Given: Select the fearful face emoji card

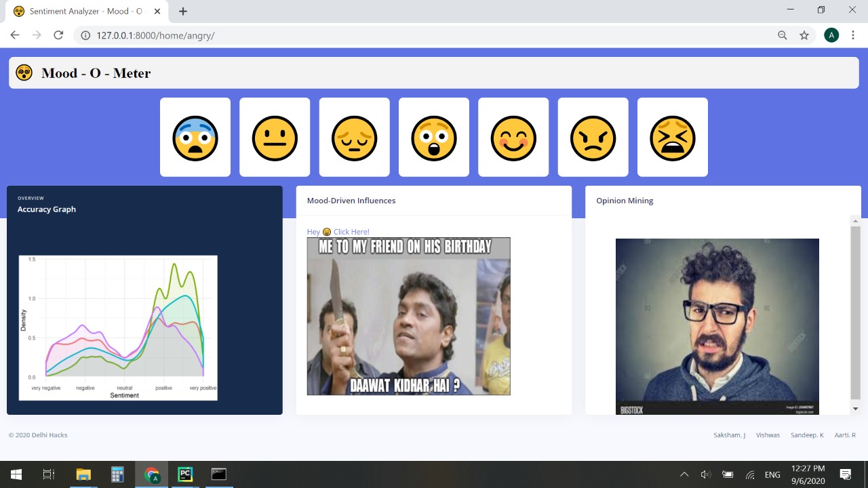Looking at the screenshot, I should click(x=195, y=137).
